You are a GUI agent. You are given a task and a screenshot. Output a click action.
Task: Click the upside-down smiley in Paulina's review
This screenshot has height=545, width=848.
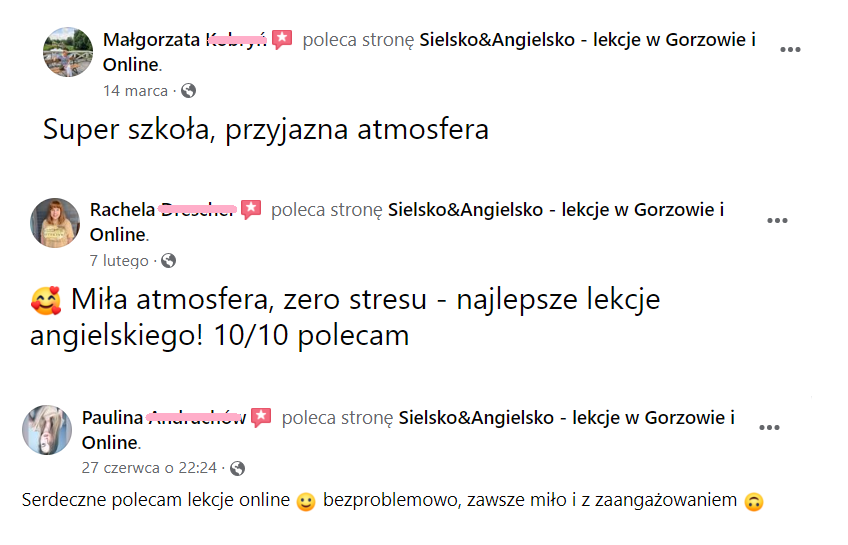pos(755,501)
